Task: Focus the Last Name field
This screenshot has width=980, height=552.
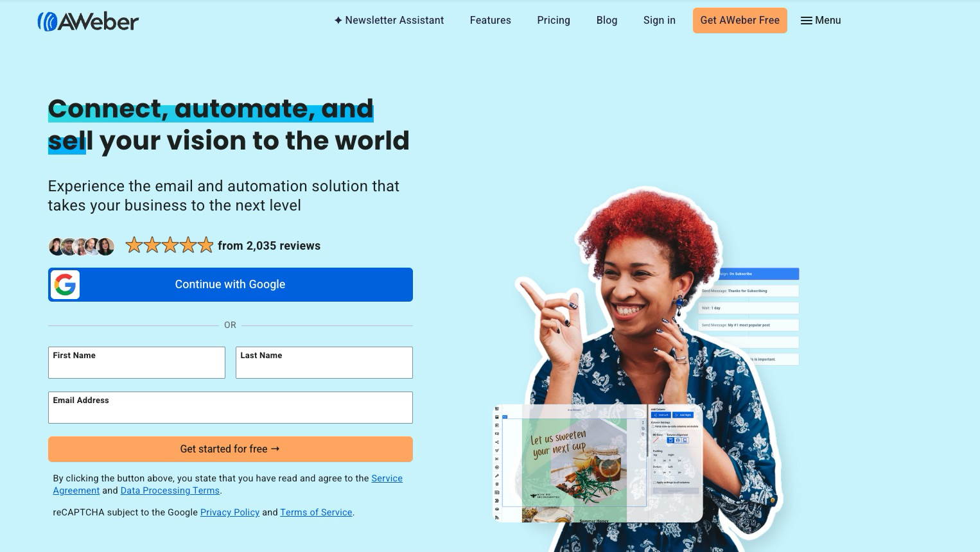Action: [324, 363]
